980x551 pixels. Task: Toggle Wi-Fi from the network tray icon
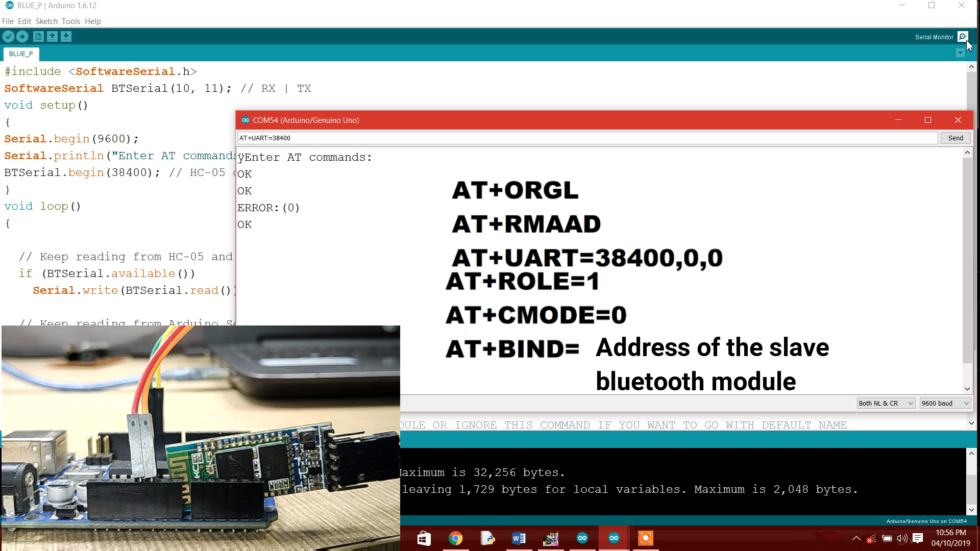tap(870, 538)
